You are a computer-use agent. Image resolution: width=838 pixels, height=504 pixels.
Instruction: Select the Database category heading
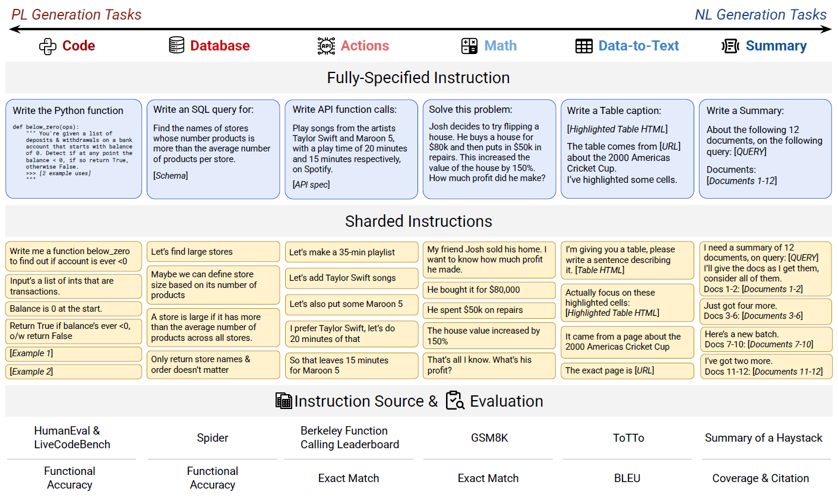[x=220, y=46]
